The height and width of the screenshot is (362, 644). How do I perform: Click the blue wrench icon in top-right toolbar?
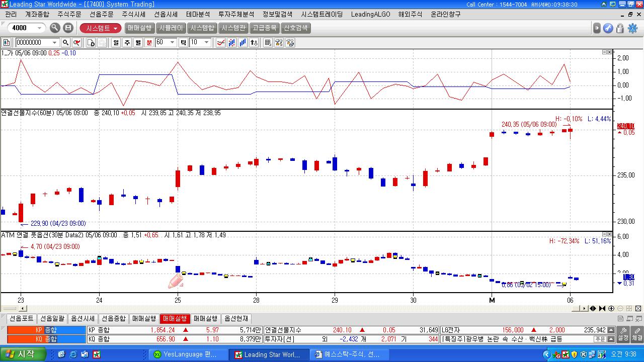coord(608,28)
